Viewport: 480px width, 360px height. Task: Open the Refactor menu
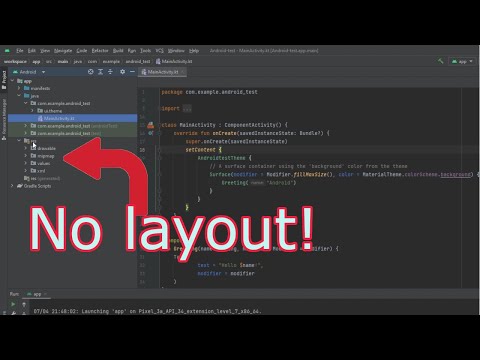(100, 51)
